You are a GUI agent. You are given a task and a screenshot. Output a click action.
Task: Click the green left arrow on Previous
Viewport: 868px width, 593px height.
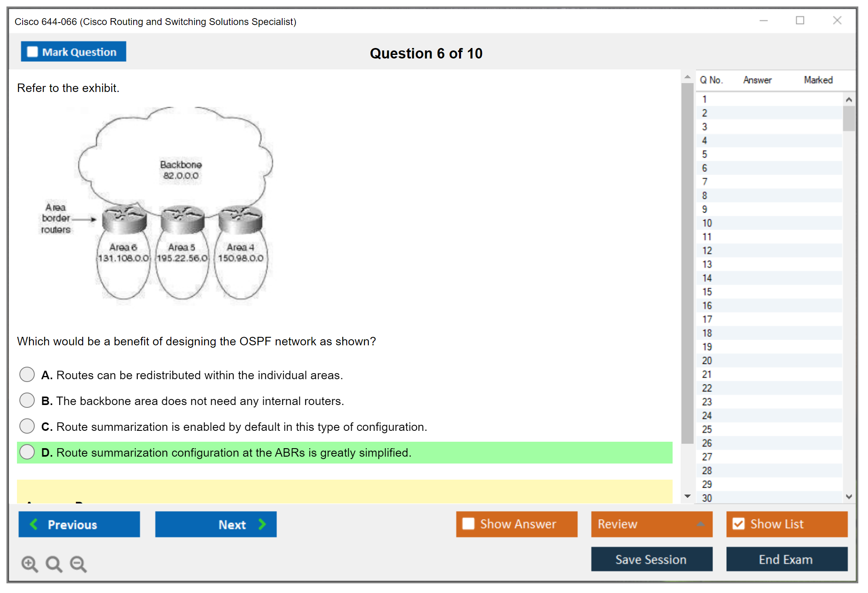tap(34, 524)
